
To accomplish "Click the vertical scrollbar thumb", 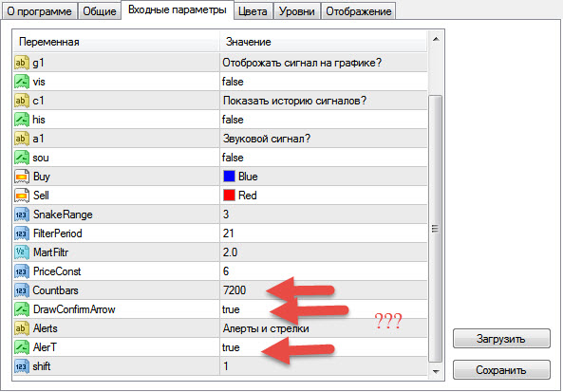I will pos(436,229).
